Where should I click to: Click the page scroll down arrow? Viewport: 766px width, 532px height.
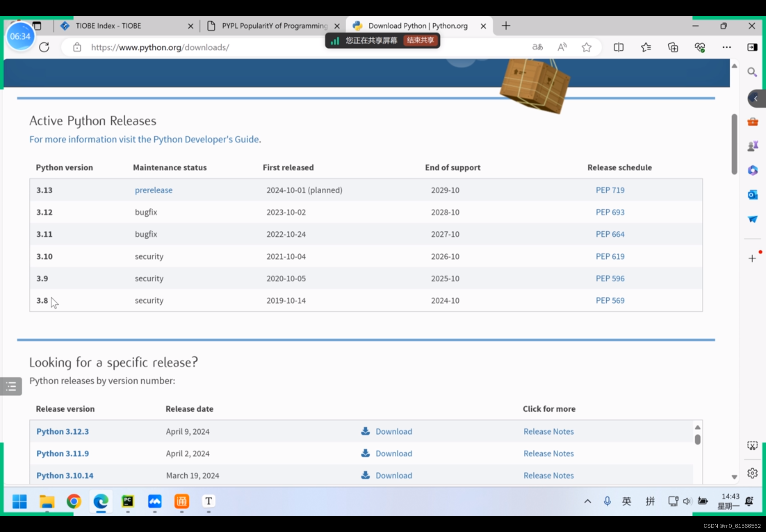(x=734, y=477)
